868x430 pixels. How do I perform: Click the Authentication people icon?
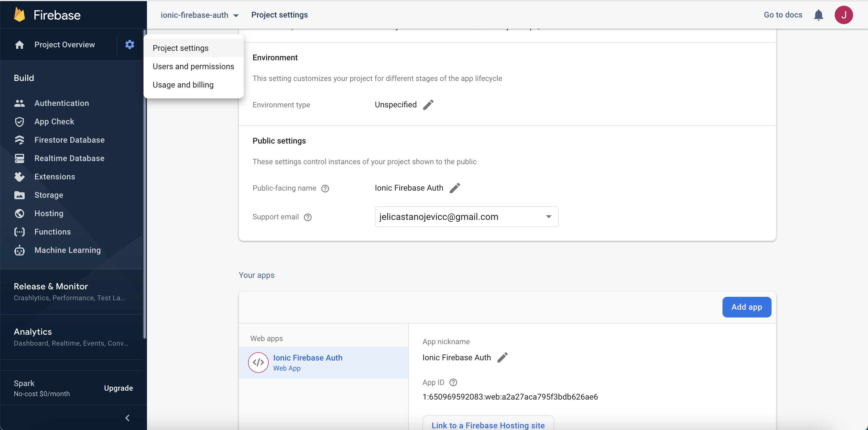pos(20,103)
